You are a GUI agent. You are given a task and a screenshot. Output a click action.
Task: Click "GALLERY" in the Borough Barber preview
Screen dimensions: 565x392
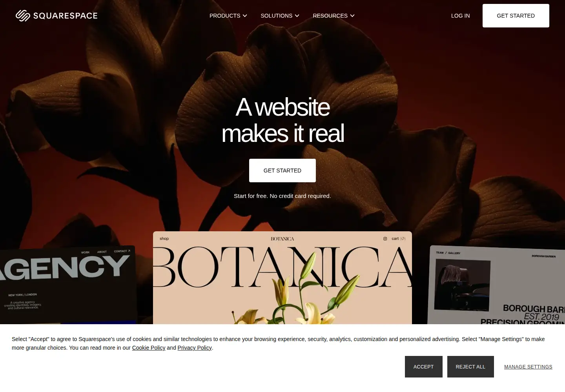[454, 253]
